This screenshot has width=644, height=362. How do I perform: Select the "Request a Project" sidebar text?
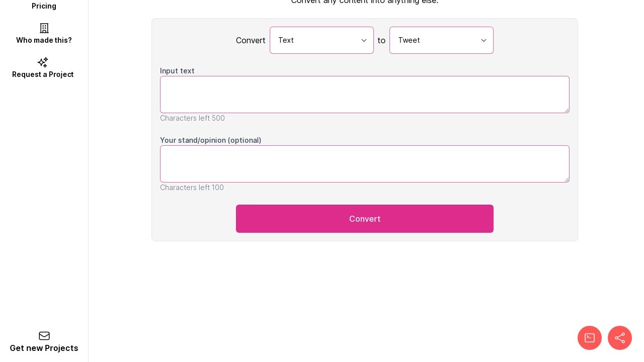43,74
